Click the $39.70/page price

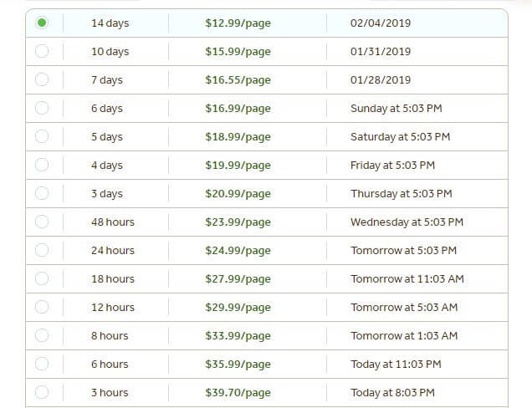point(238,393)
